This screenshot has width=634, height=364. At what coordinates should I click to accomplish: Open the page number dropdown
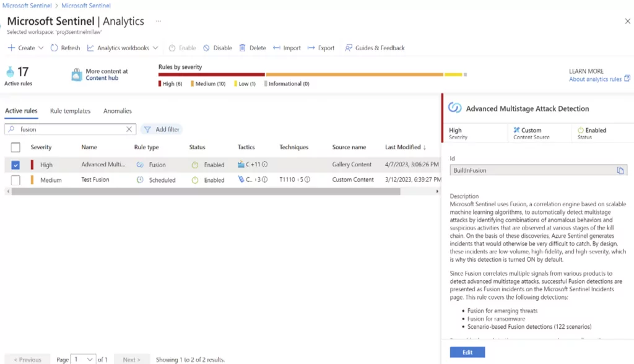pos(84,359)
